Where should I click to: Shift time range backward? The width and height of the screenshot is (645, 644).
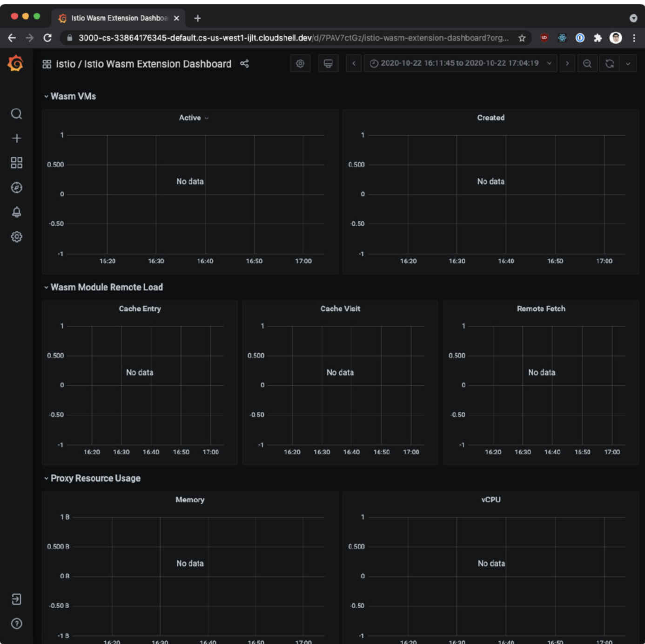354,63
